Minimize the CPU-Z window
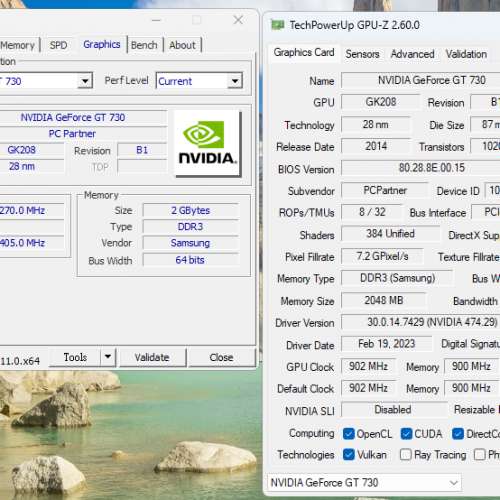Image resolution: width=500 pixels, height=500 pixels. [x=156, y=20]
